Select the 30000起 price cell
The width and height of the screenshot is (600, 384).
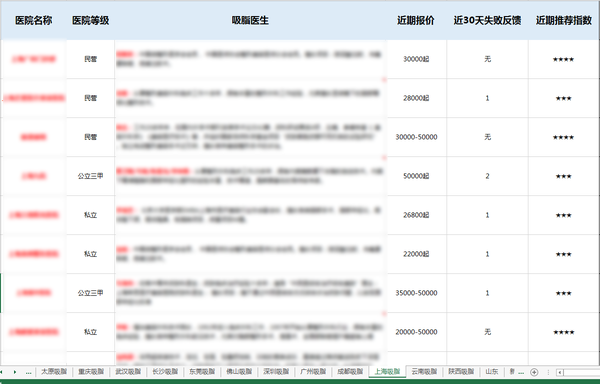416,59
